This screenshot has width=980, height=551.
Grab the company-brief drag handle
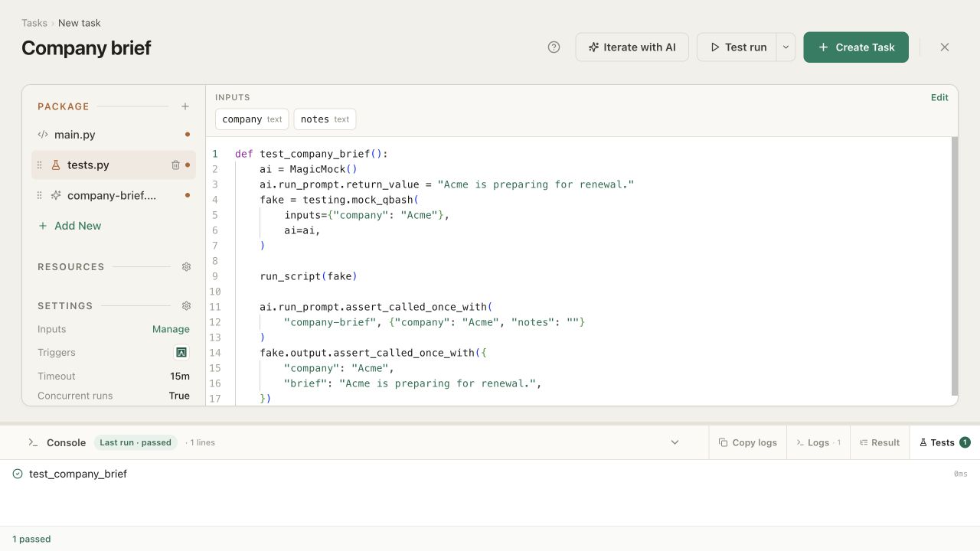pos(40,195)
